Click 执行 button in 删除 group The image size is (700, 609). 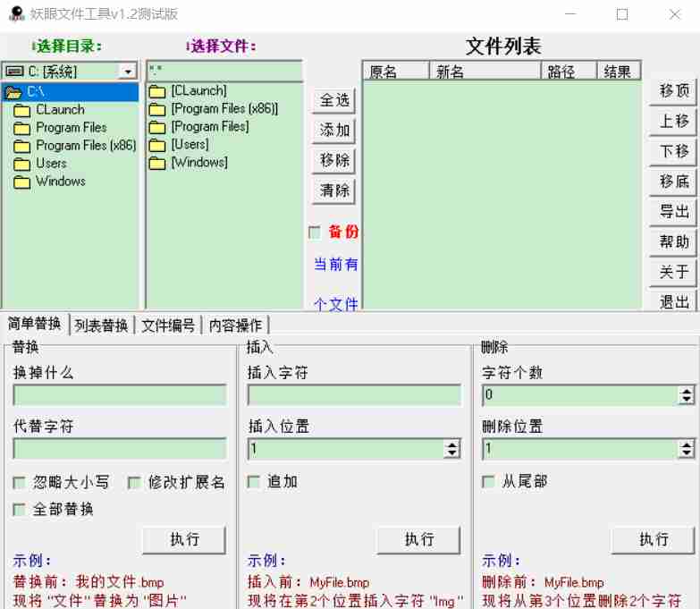pyautogui.click(x=654, y=539)
